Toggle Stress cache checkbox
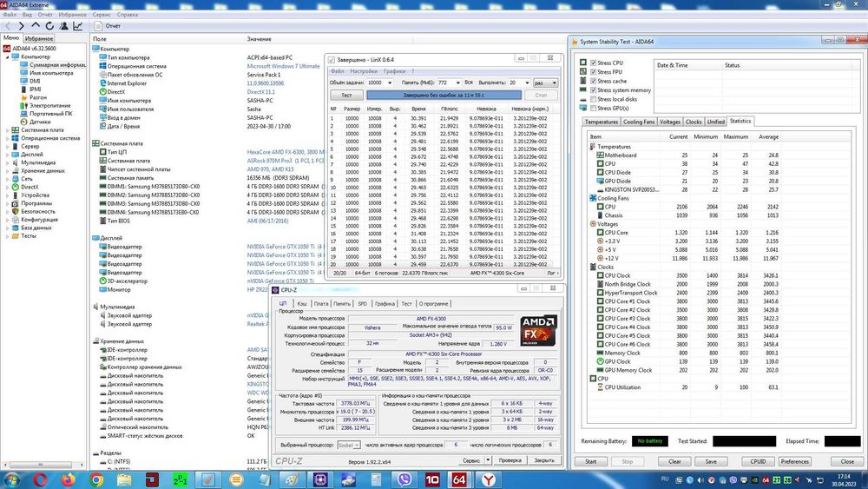The width and height of the screenshot is (868, 489). tap(594, 81)
